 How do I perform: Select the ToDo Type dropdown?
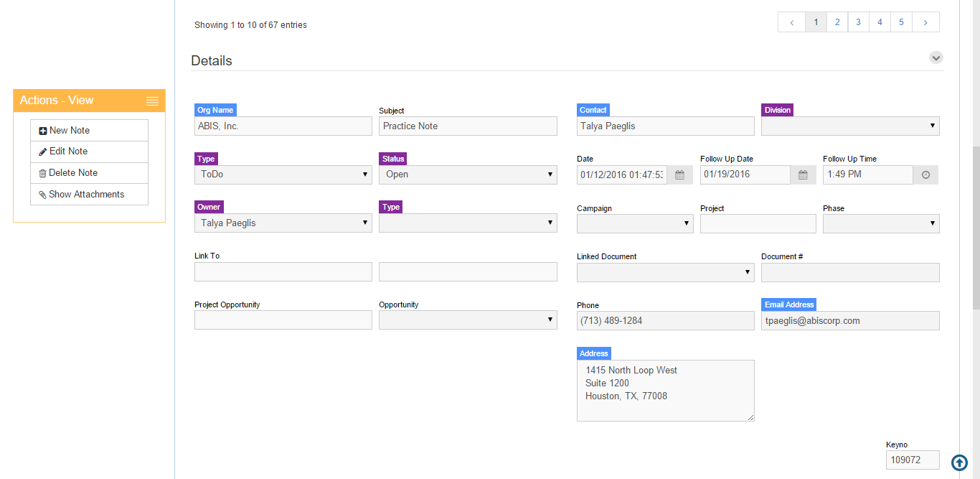coord(283,175)
